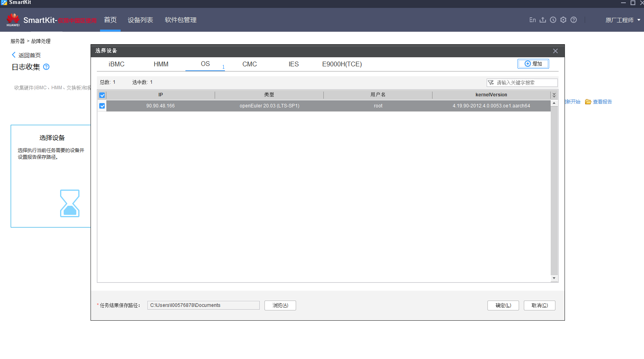
Task: Open the 设备列表 menu
Action: coord(140,20)
